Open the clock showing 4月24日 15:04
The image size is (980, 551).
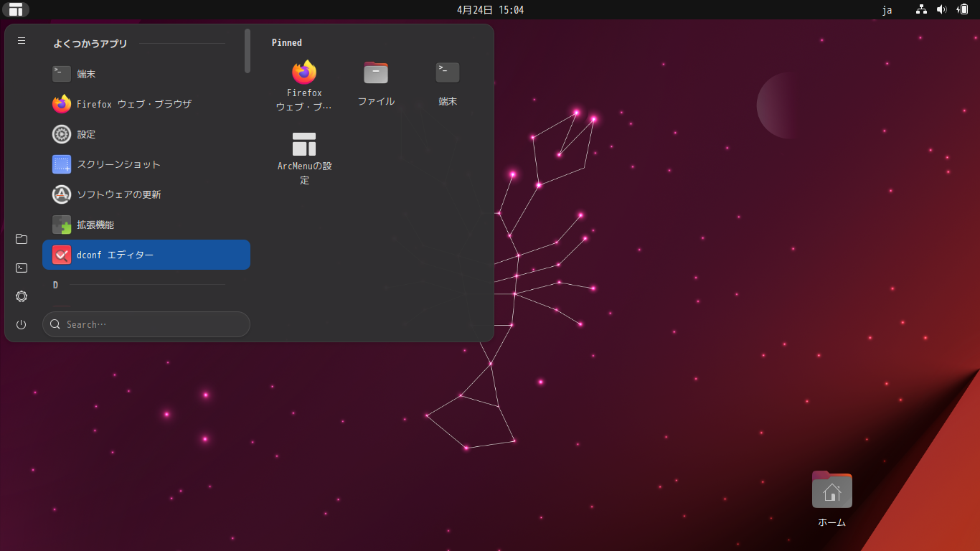pos(490,9)
